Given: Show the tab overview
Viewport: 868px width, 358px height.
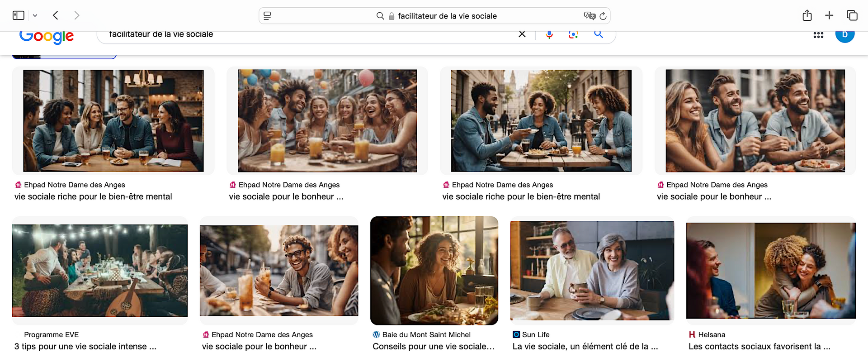Looking at the screenshot, I should pyautogui.click(x=852, y=15).
